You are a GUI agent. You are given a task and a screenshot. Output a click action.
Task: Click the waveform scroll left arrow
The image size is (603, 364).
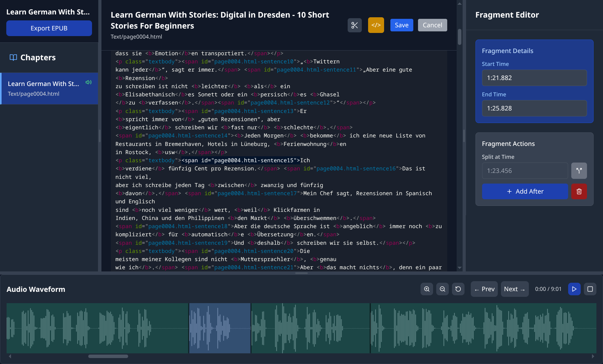pyautogui.click(x=10, y=356)
